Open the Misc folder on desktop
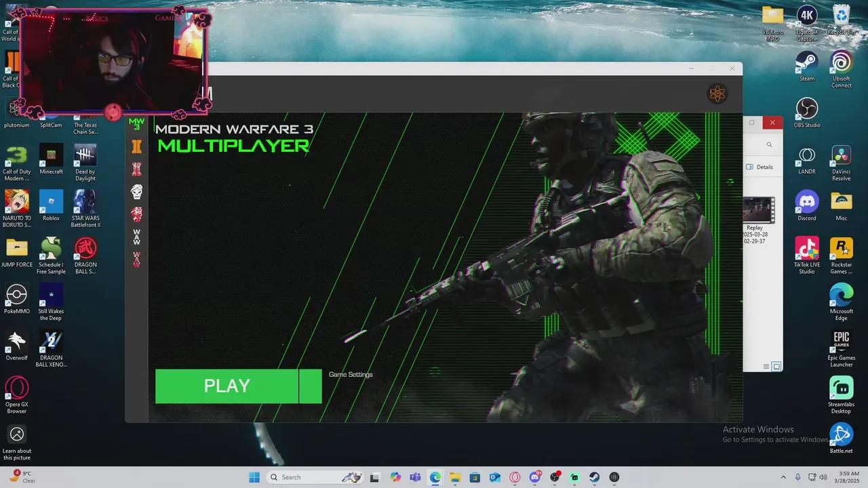This screenshot has width=868, height=488. pos(841,205)
